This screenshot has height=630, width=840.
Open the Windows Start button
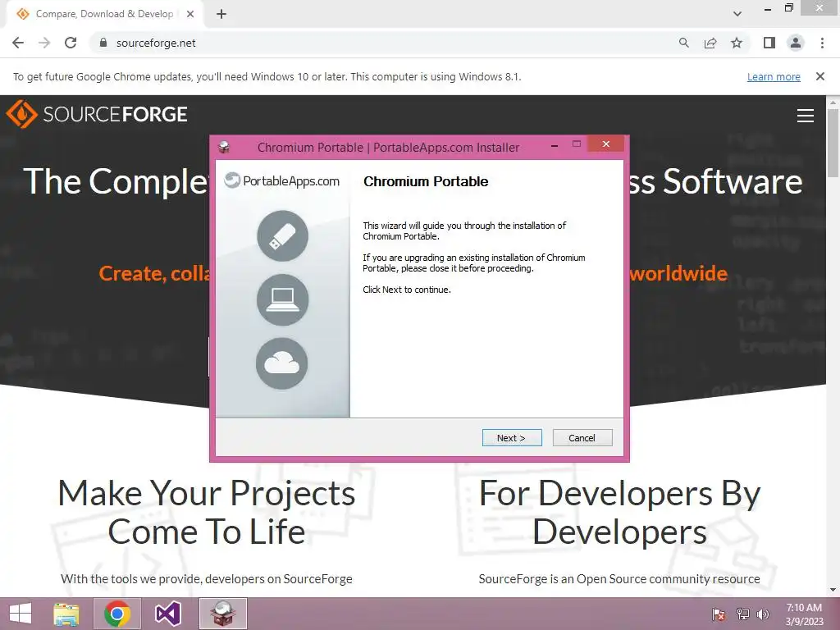point(21,614)
